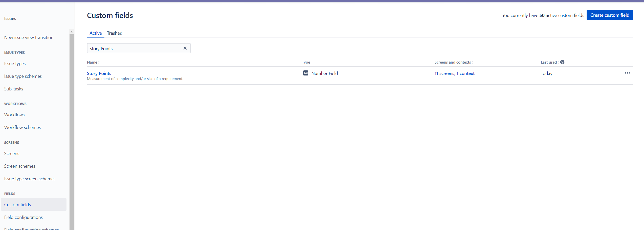The width and height of the screenshot is (644, 230).
Task: Switch to the Trashed tab
Action: 115,33
